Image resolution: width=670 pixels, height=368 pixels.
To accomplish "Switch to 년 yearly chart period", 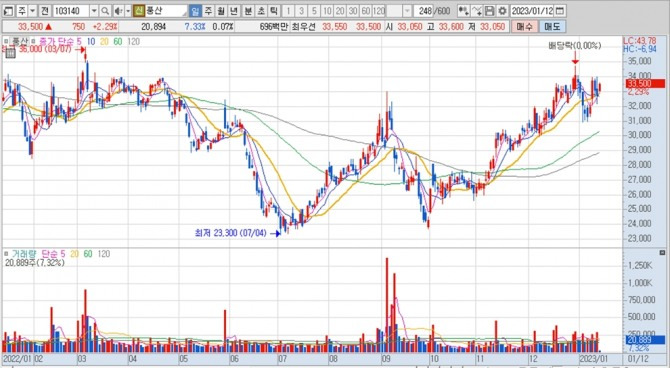I will (x=234, y=11).
